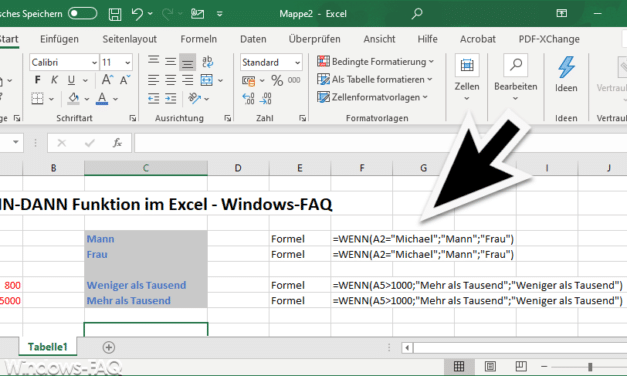The width and height of the screenshot is (627, 376).
Task: Decrease indent
Action: (153, 98)
